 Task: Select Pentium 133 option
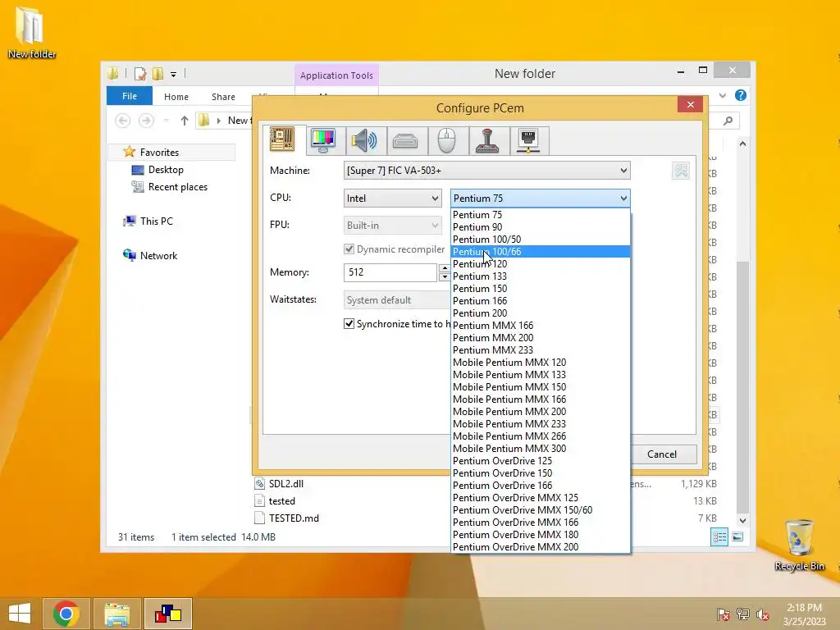[541, 276]
